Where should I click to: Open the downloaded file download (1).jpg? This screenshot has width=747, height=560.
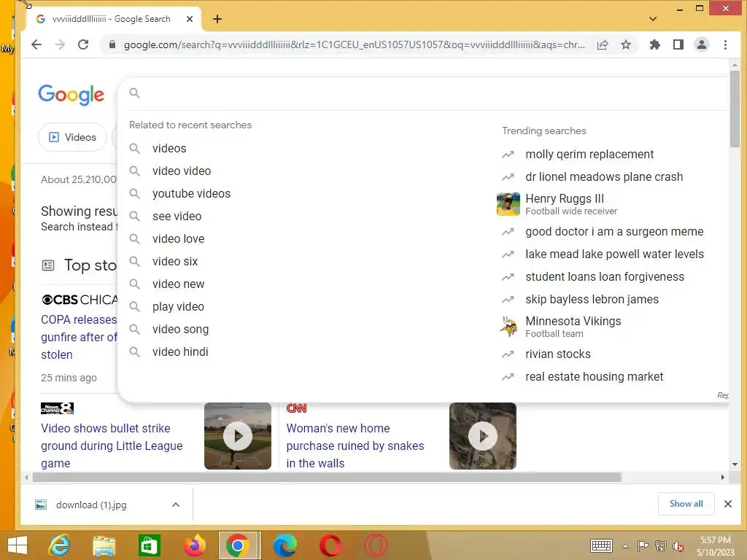coord(91,505)
